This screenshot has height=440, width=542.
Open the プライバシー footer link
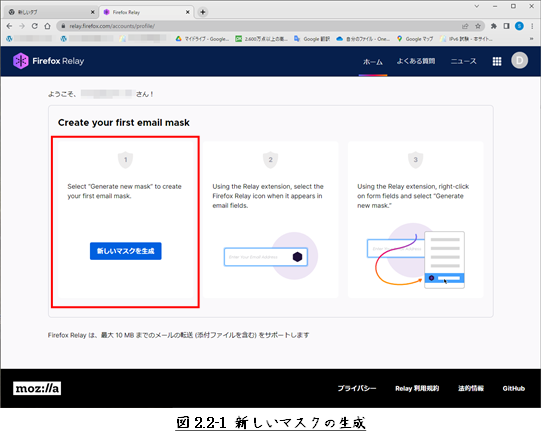tap(357, 388)
